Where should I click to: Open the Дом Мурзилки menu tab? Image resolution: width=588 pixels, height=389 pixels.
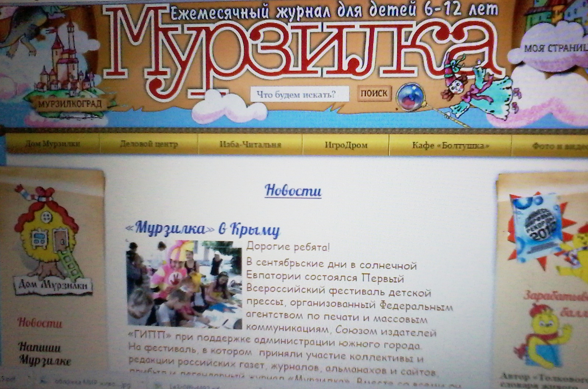pos(53,144)
